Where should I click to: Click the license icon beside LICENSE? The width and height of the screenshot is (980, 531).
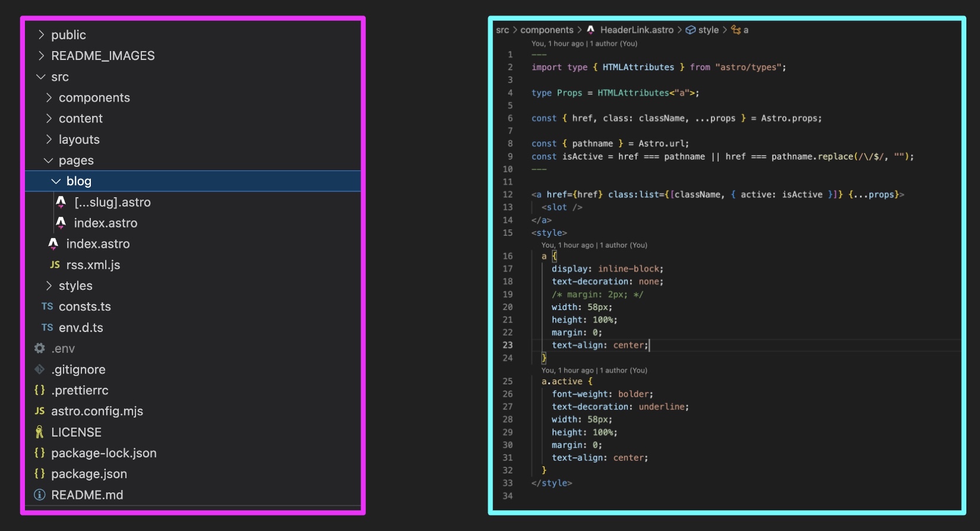[40, 432]
